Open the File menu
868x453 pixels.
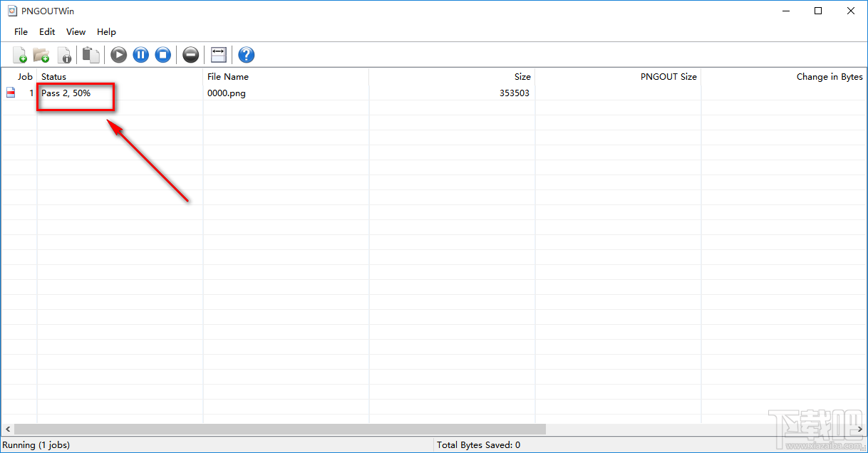tap(21, 32)
